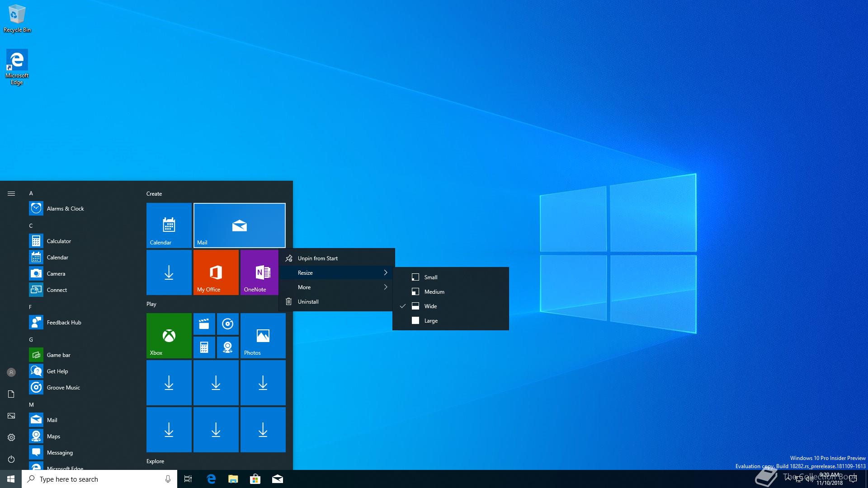This screenshot has width=868, height=488.
Task: Open Pictures from Start sidebar
Action: click(x=11, y=416)
